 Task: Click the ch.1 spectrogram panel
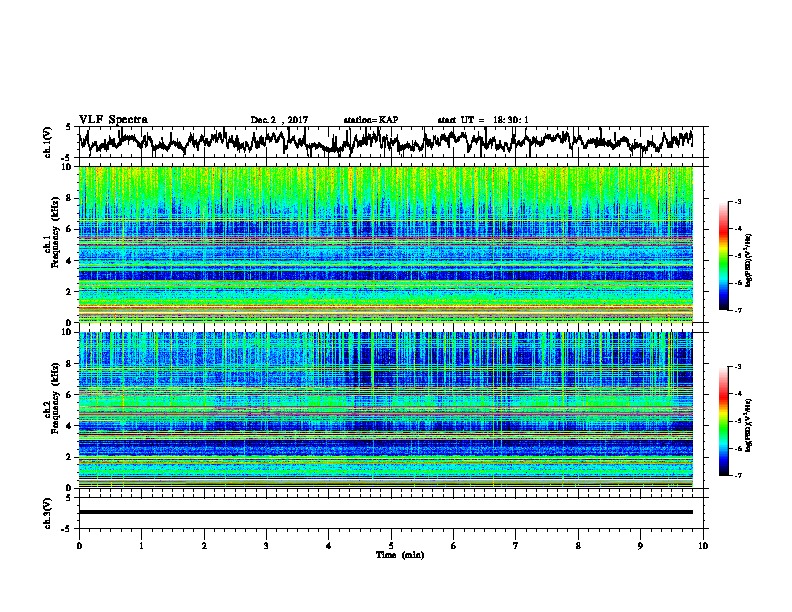pos(386,244)
